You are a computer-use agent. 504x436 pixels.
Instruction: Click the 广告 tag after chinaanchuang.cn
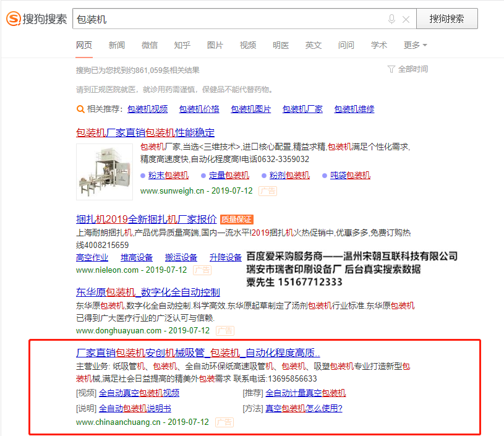pos(224,422)
